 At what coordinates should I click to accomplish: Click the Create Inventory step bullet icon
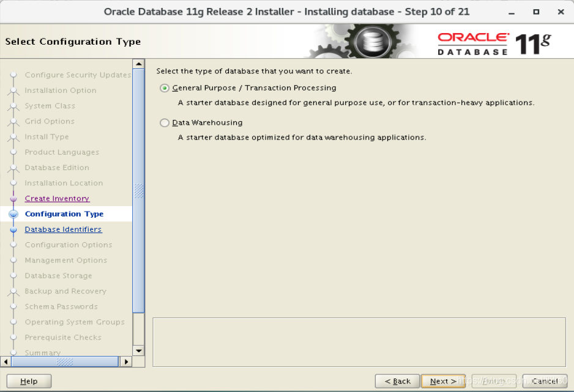pyautogui.click(x=13, y=199)
